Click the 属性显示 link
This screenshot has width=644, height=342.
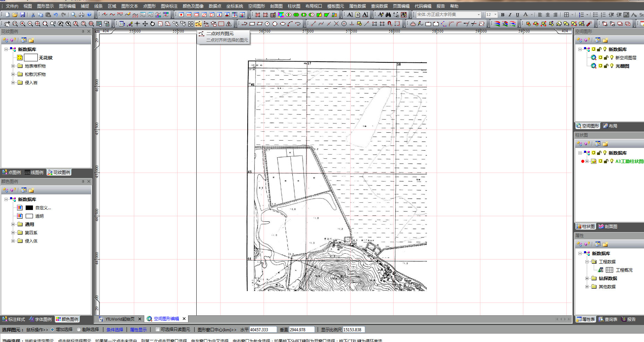(138, 330)
